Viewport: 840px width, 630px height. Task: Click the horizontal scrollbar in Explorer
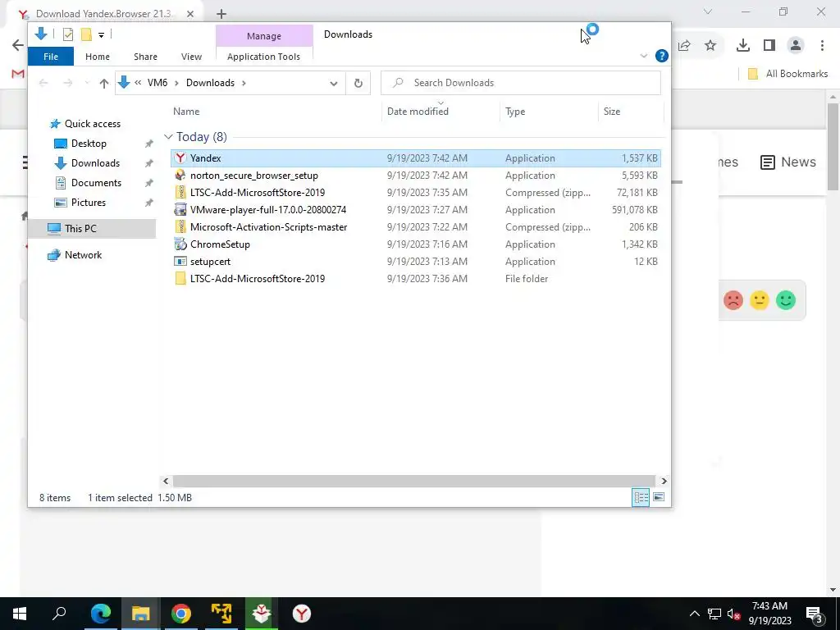[413, 481]
